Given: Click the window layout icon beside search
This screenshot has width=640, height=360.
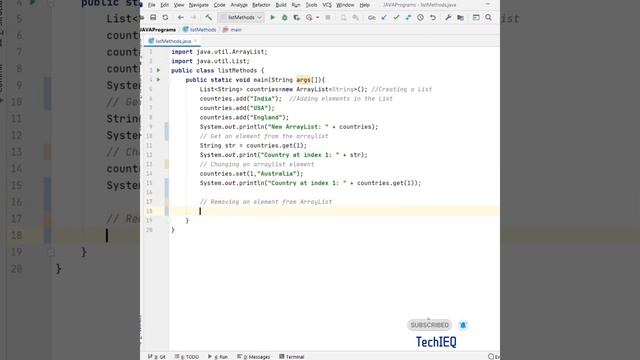Looking at the screenshot, I should 476,18.
